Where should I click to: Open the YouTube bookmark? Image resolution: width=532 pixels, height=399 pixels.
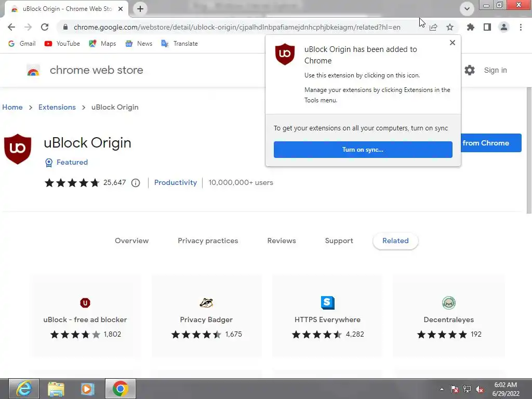(62, 44)
